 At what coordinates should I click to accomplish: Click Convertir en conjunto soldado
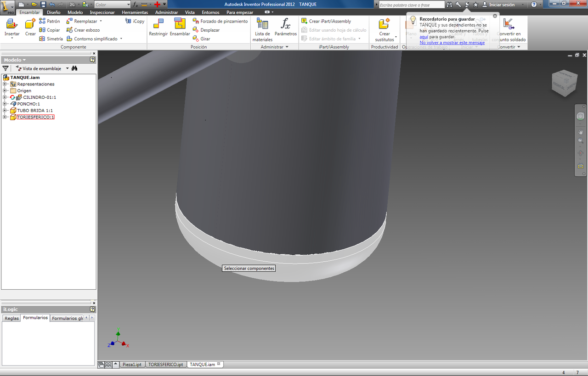click(509, 30)
